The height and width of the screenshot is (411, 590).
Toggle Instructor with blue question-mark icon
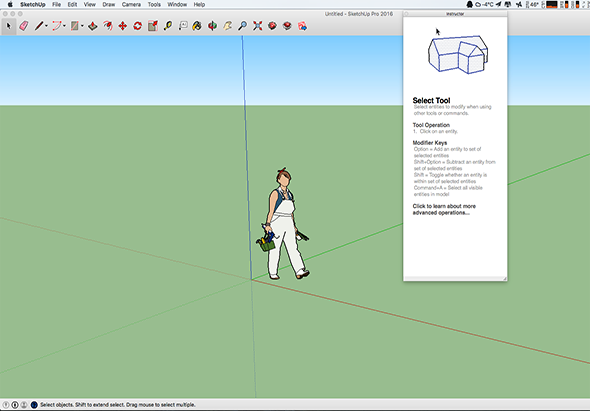point(34,405)
